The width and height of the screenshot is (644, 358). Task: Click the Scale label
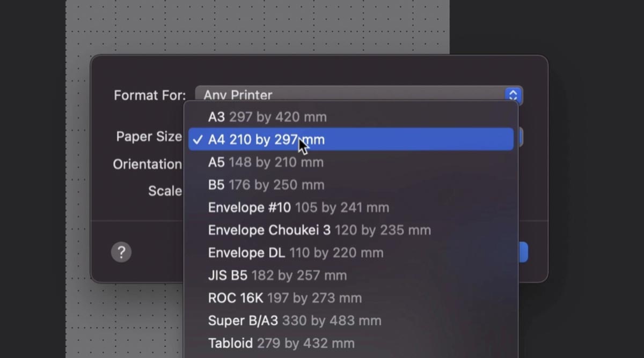pyautogui.click(x=165, y=191)
